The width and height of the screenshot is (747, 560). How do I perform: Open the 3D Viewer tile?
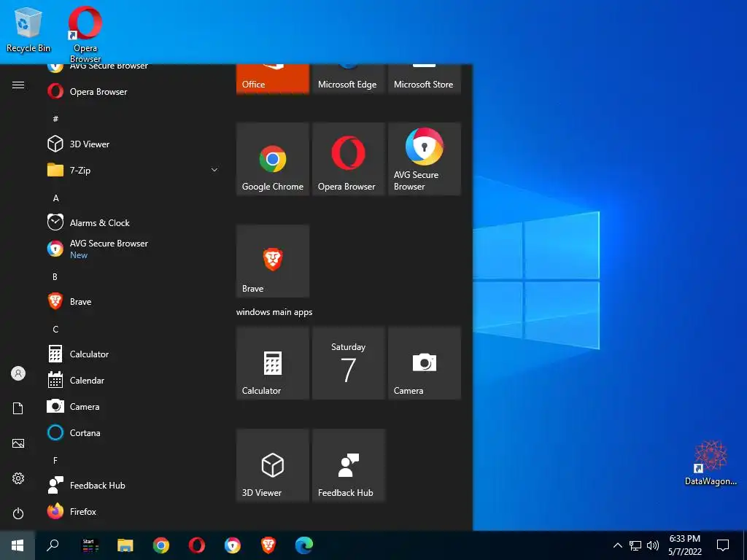[x=273, y=465]
